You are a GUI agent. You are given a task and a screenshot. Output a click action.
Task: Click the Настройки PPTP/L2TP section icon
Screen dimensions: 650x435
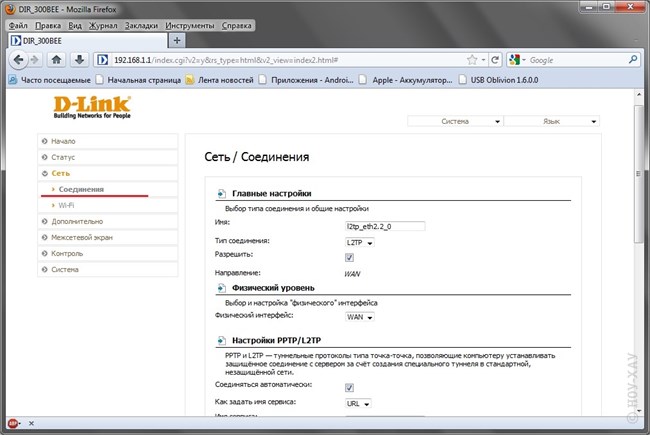[221, 340]
